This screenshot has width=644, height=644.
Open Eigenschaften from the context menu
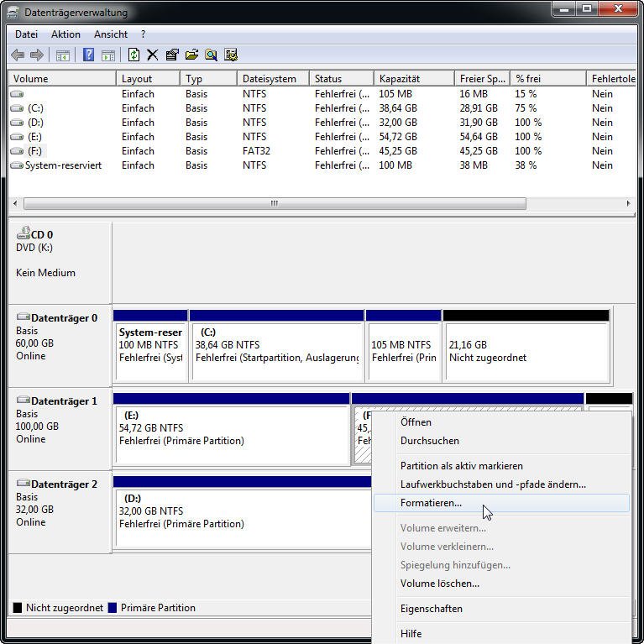click(x=501, y=608)
